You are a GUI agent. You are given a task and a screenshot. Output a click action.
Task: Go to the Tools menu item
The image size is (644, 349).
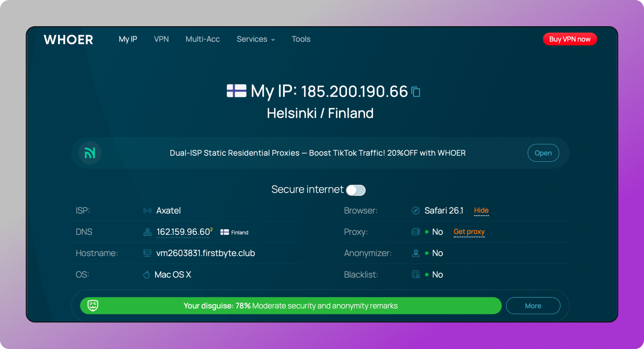[301, 39]
